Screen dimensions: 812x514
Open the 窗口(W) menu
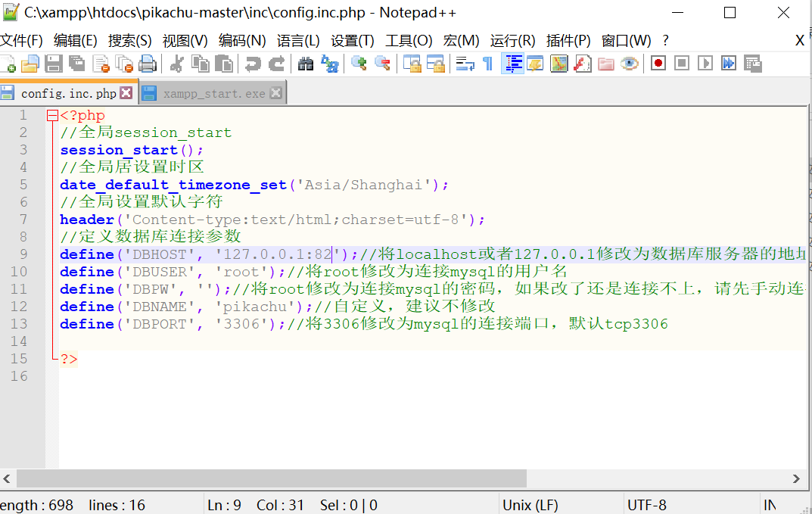coord(626,40)
